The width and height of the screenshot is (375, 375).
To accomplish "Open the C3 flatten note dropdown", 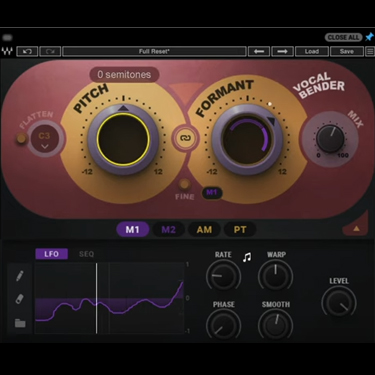I will pyautogui.click(x=44, y=140).
